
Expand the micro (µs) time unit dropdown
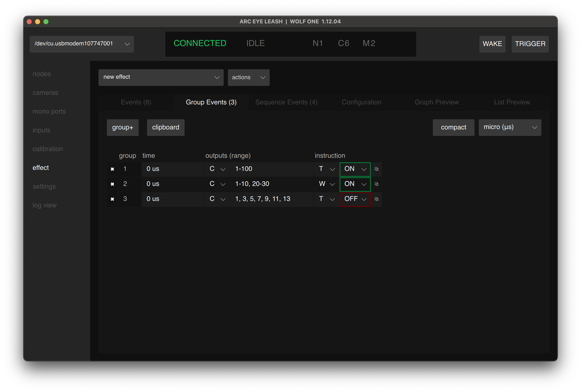click(509, 127)
